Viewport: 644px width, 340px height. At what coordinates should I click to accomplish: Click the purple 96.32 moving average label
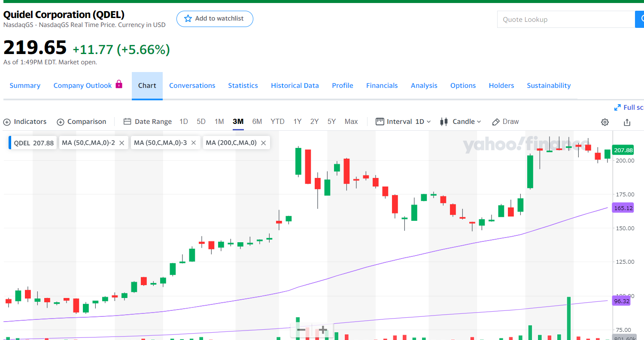point(622,301)
